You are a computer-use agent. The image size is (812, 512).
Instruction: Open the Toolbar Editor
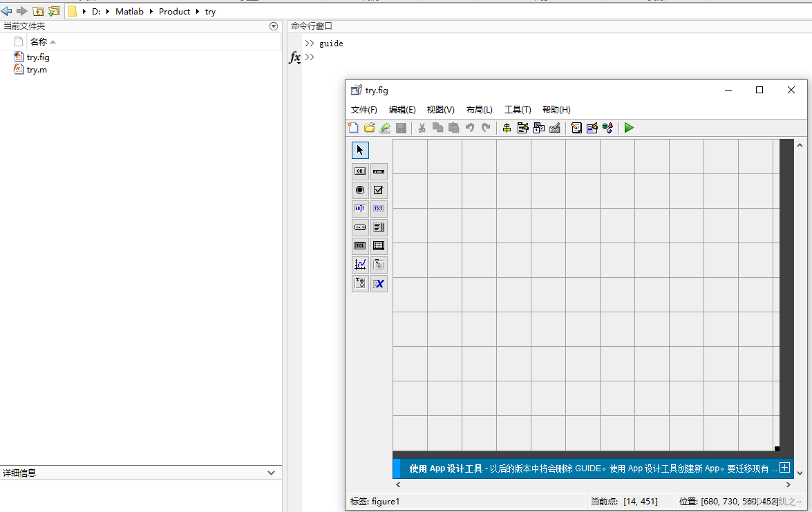(555, 128)
